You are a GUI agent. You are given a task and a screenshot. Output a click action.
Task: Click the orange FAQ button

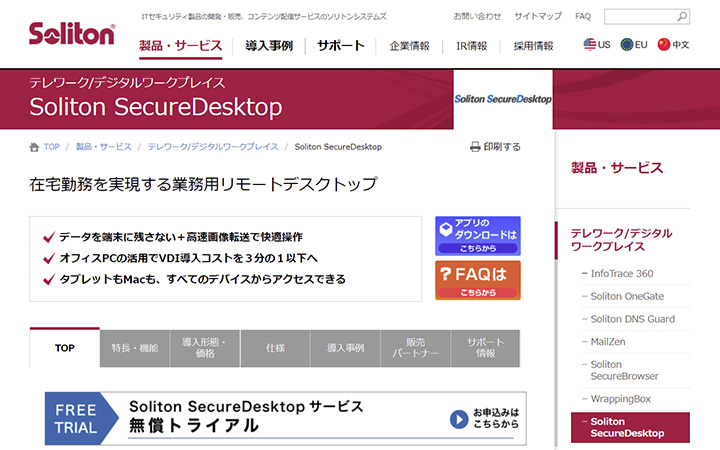tap(478, 280)
